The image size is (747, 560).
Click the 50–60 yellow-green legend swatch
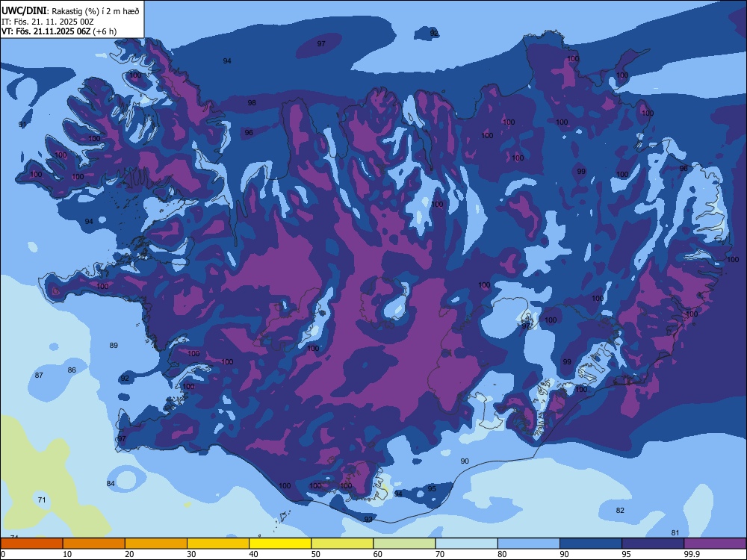(342, 544)
